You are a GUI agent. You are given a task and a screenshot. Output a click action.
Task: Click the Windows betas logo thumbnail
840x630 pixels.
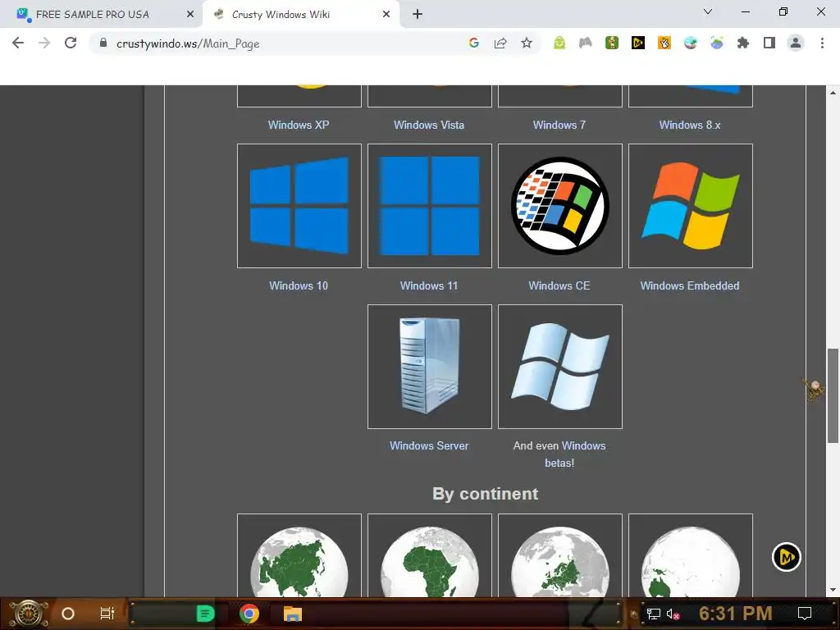559,367
